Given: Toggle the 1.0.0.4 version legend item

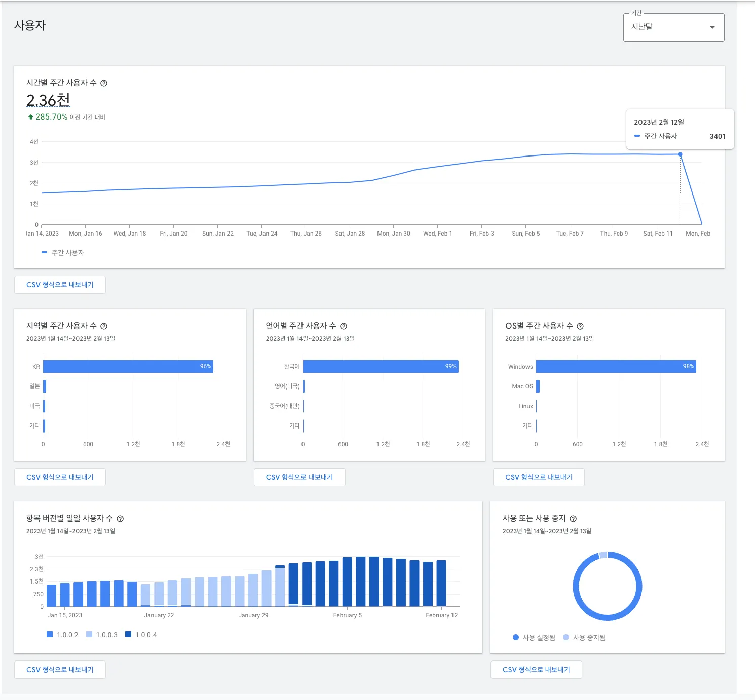Looking at the screenshot, I should point(141,635).
